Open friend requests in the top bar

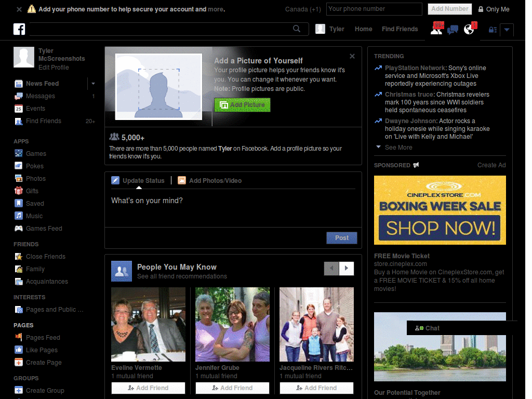(437, 29)
